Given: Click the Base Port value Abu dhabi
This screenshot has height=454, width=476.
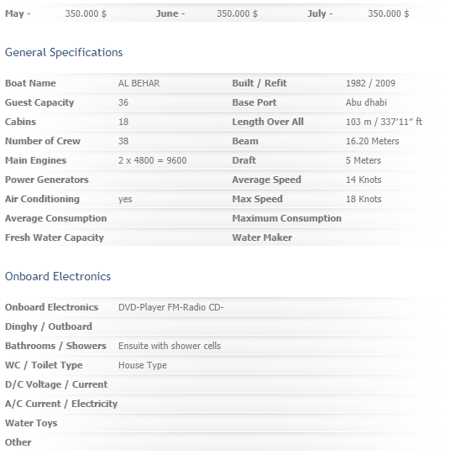Looking at the screenshot, I should pyautogui.click(x=366, y=102).
